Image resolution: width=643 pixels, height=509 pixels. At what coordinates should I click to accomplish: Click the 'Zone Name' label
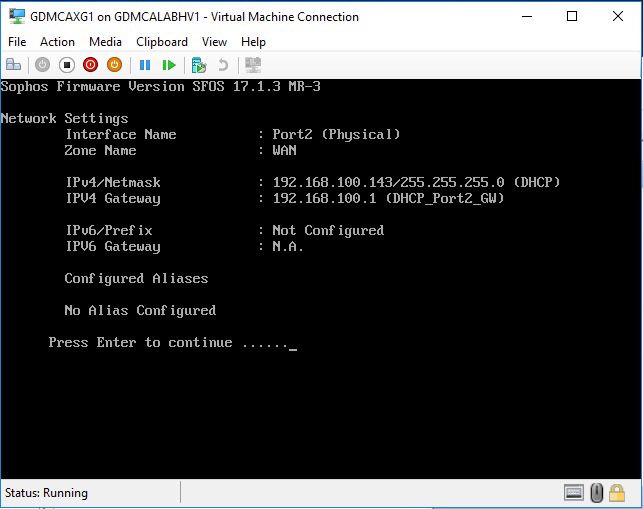coord(100,151)
